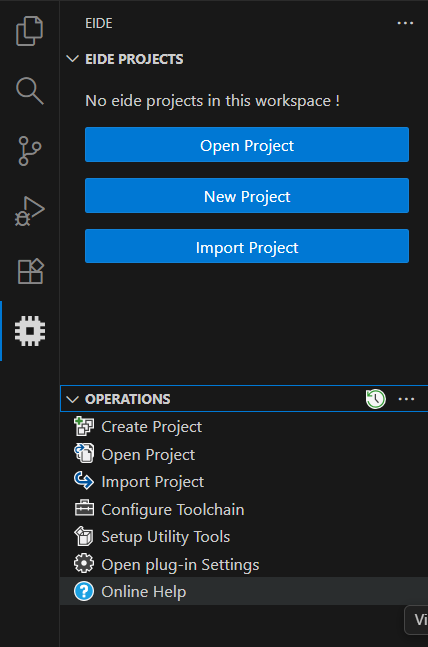Collapse the OPERATIONS section chevron
The image size is (428, 647).
coord(73,399)
